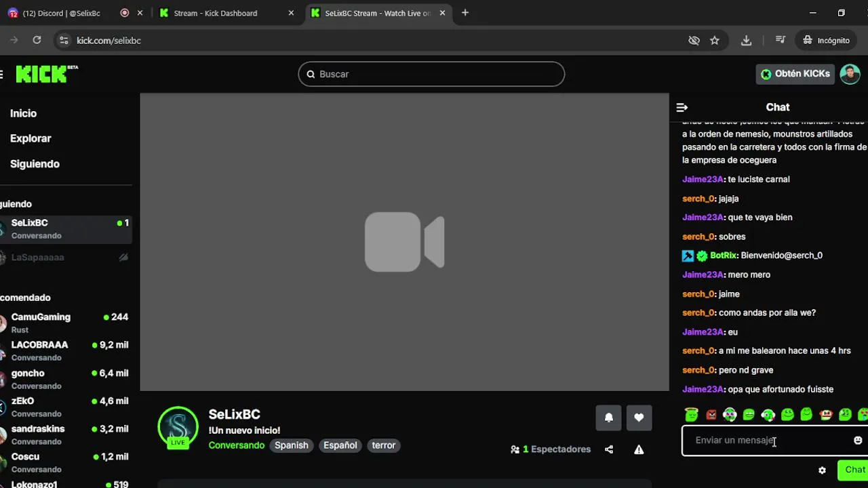Send message with Chat button
Screen dimensions: 868x488
tap(853, 470)
